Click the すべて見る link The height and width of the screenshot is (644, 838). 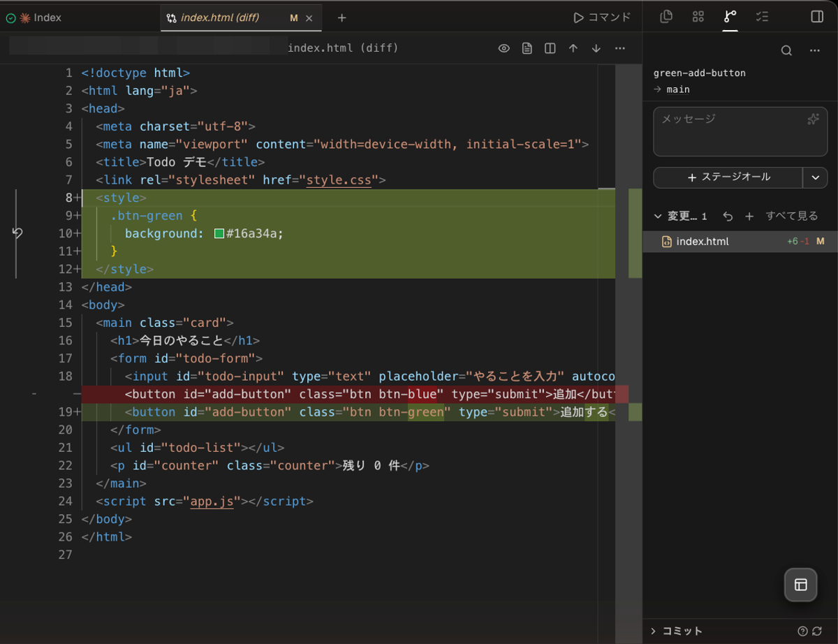click(791, 217)
